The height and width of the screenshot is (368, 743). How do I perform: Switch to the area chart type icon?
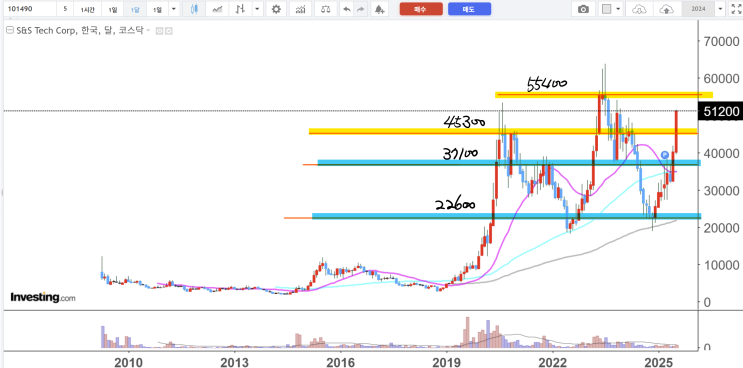(x=217, y=9)
